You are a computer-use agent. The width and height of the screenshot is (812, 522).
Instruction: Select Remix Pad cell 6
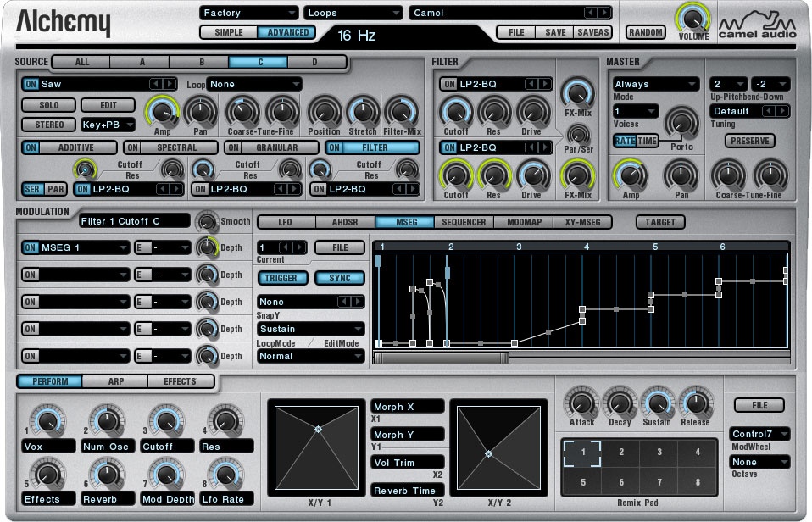[x=621, y=482]
